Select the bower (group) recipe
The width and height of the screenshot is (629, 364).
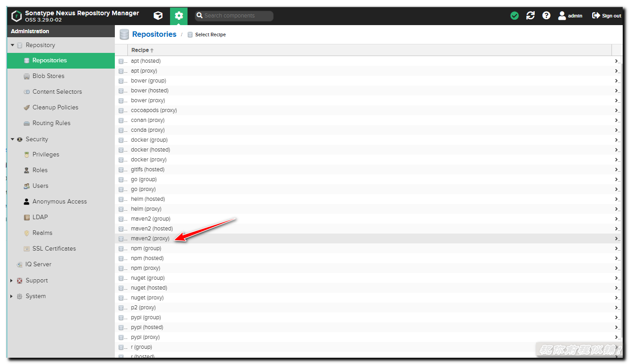click(x=369, y=81)
